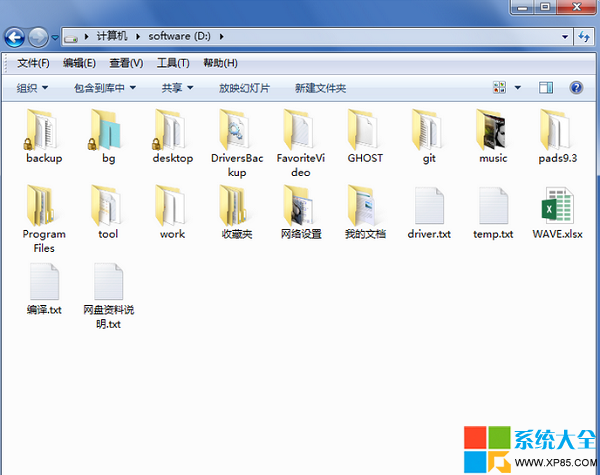Open the 文件(F) menu

33,63
